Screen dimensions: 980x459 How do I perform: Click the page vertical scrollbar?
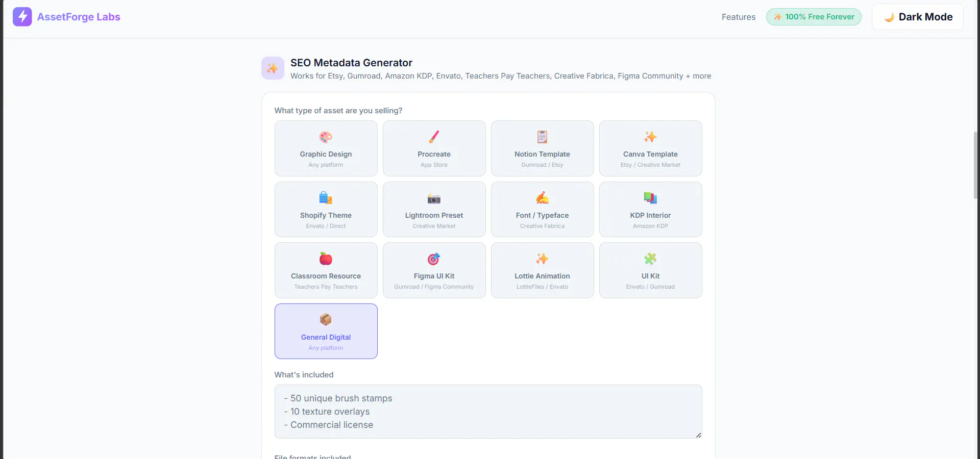(x=976, y=165)
